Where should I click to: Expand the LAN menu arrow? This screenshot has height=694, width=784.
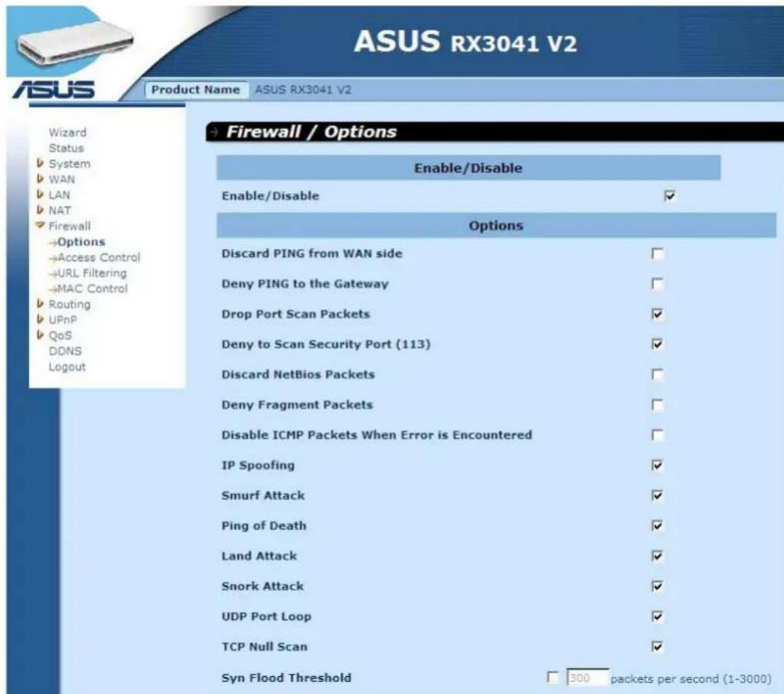[40, 195]
